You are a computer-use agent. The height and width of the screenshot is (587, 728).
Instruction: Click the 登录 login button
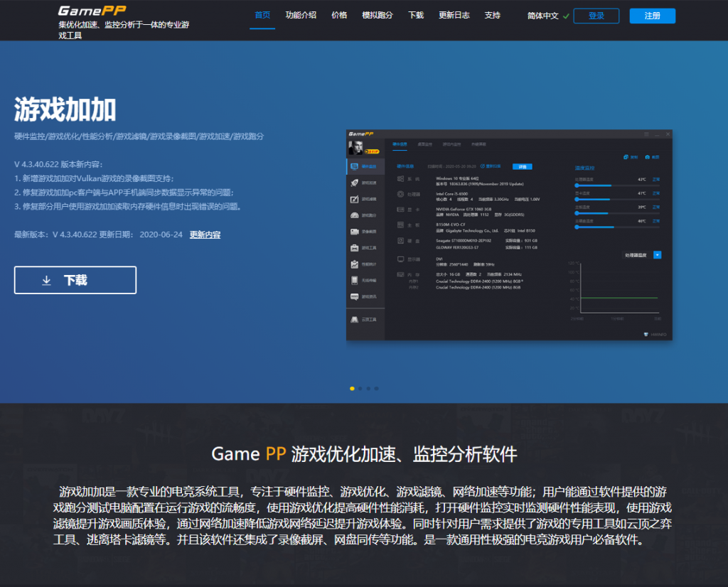coord(596,16)
